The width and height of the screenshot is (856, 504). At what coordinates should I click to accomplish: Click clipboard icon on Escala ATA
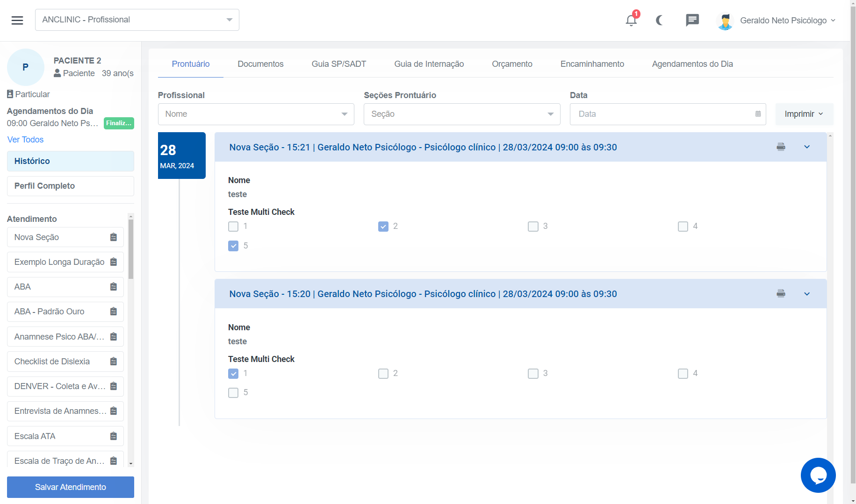pyautogui.click(x=113, y=436)
